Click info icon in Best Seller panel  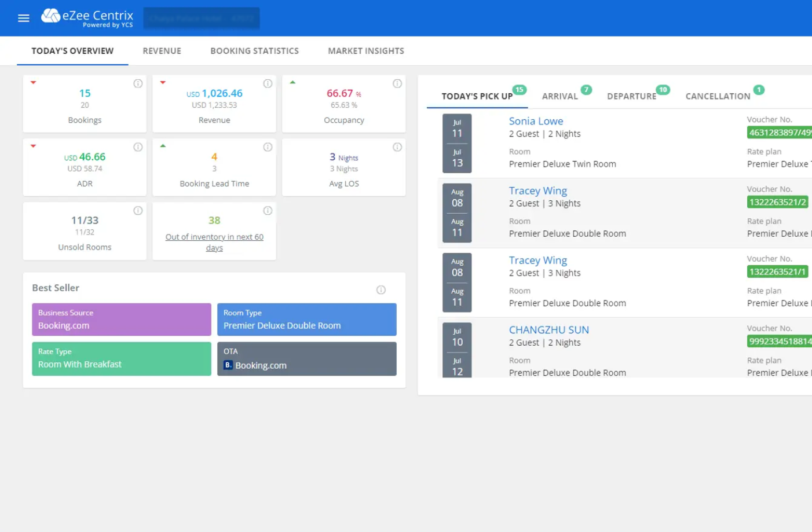tap(381, 290)
